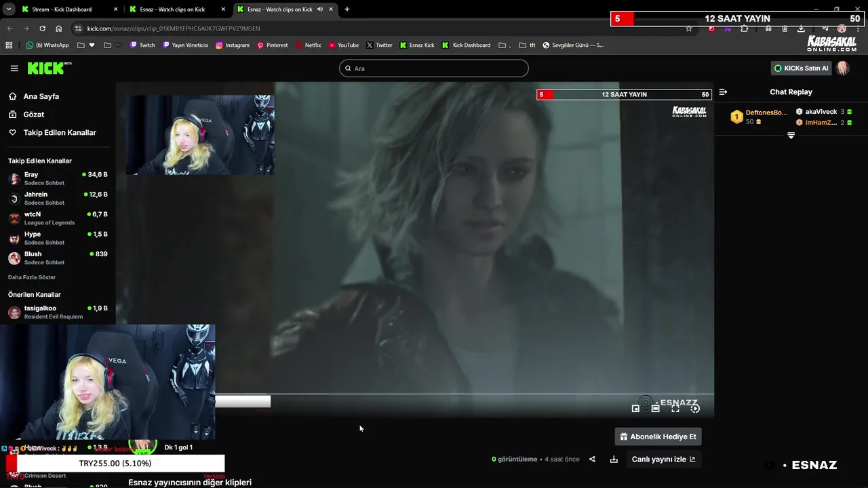Open apps grid in bookmarks bar
The width and height of the screenshot is (868, 488).
(x=9, y=45)
